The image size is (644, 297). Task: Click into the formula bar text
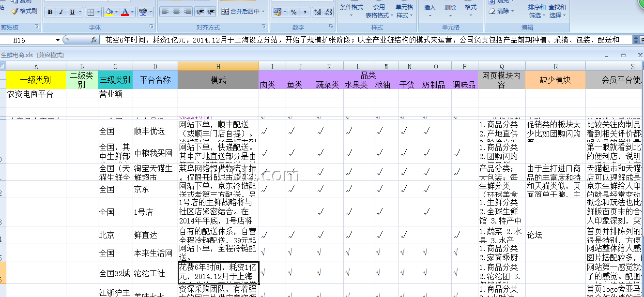click(x=366, y=40)
